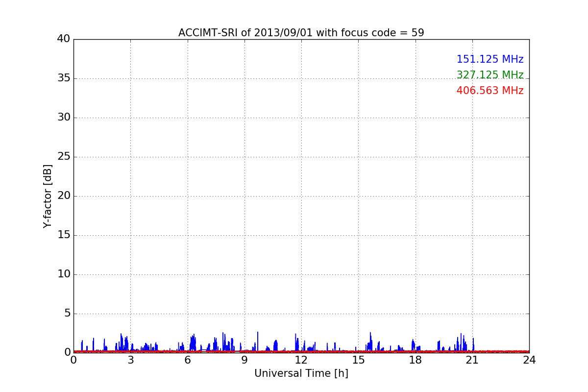
Task: Click the x-axis tick label 3
Action: (x=130, y=360)
